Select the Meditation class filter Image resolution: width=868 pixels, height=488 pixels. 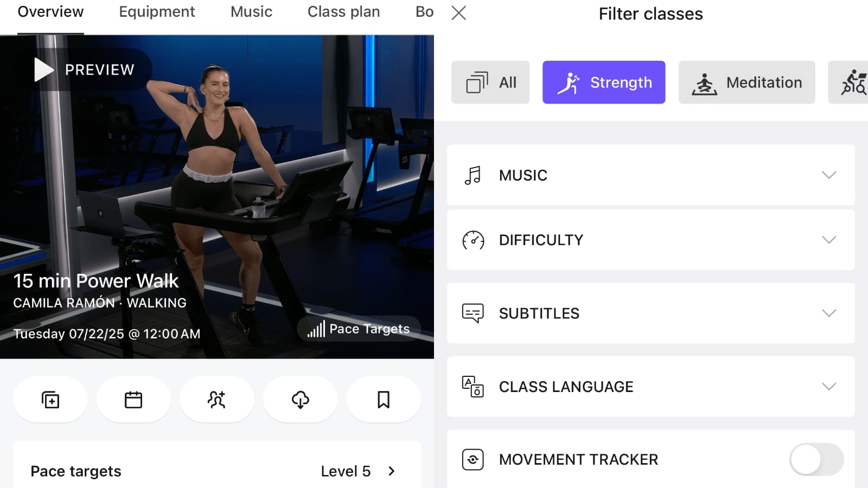(x=746, y=82)
